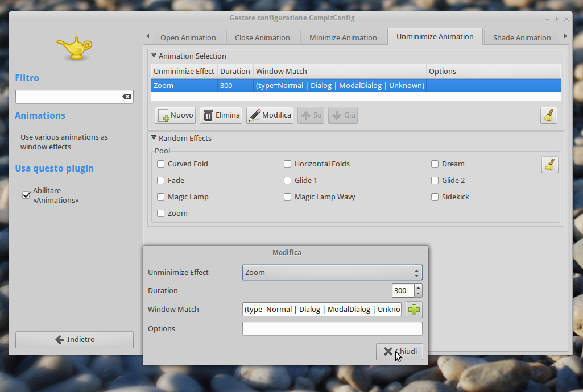
Task: Switch to Open Animation tab
Action: click(x=188, y=37)
